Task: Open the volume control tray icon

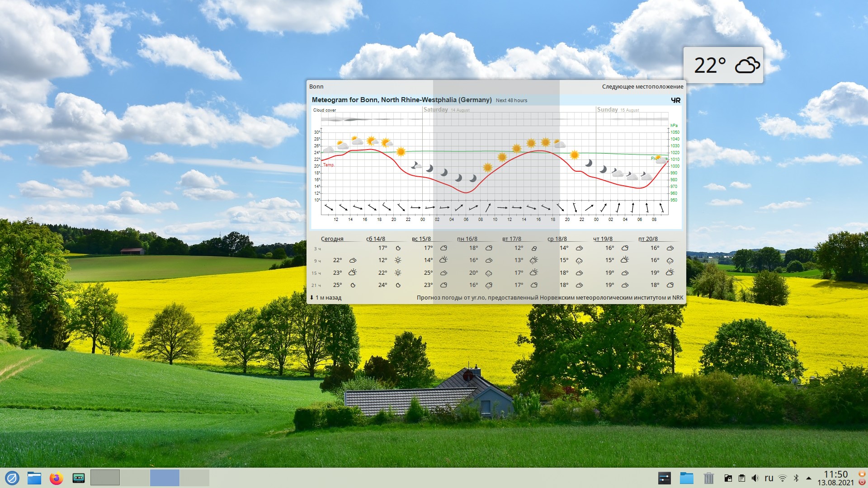Action: (755, 478)
